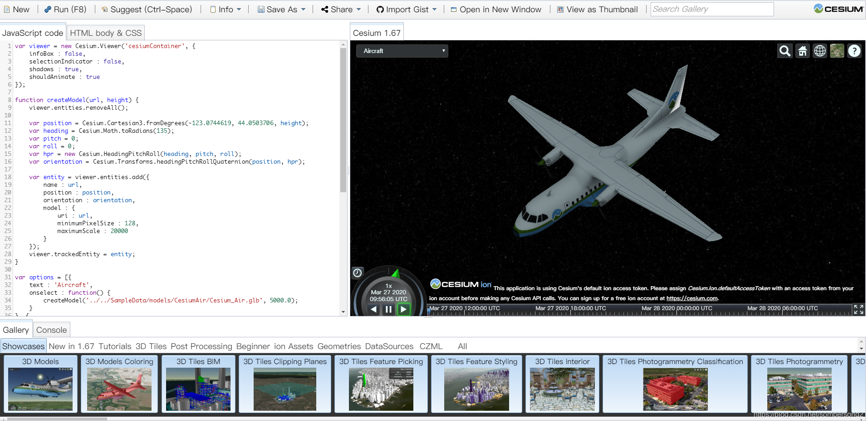Click the play reverse button
The image size is (868, 423).
click(373, 309)
